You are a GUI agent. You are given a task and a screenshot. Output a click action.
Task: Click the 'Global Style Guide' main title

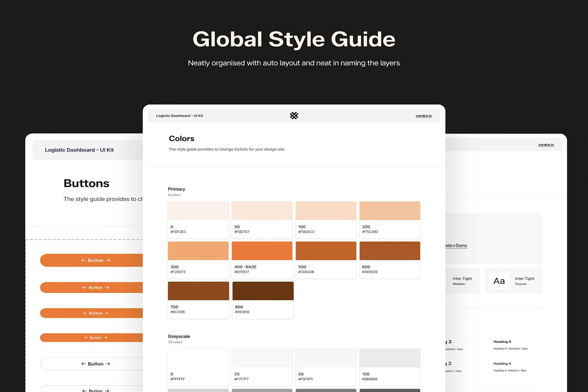(294, 39)
